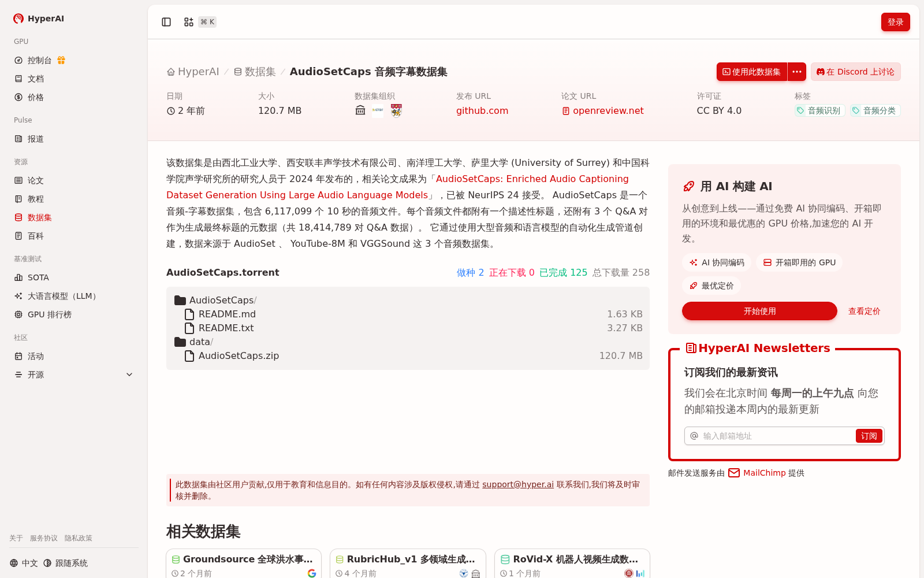The width and height of the screenshot is (924, 578).
Task: Click the crest organization logo icon
Action: coord(396,110)
